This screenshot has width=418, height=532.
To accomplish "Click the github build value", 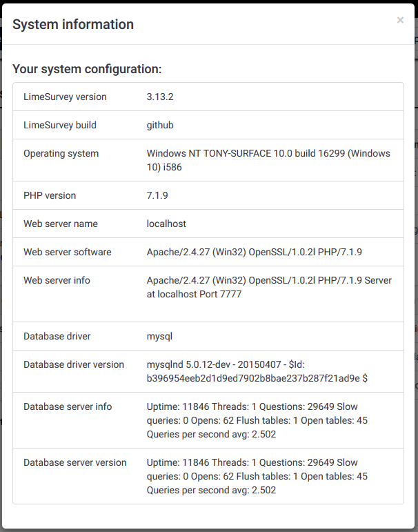I will (160, 126).
